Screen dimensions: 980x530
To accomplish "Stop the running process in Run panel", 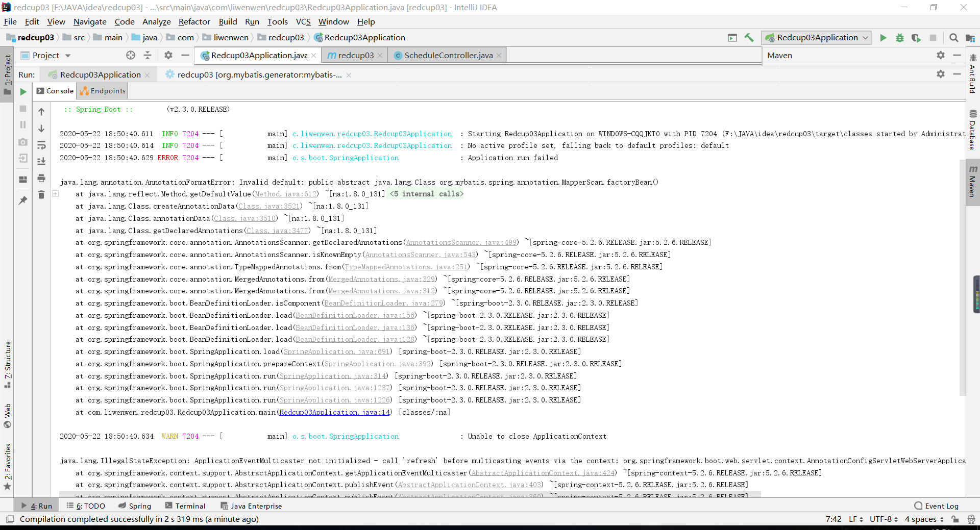I will point(23,109).
